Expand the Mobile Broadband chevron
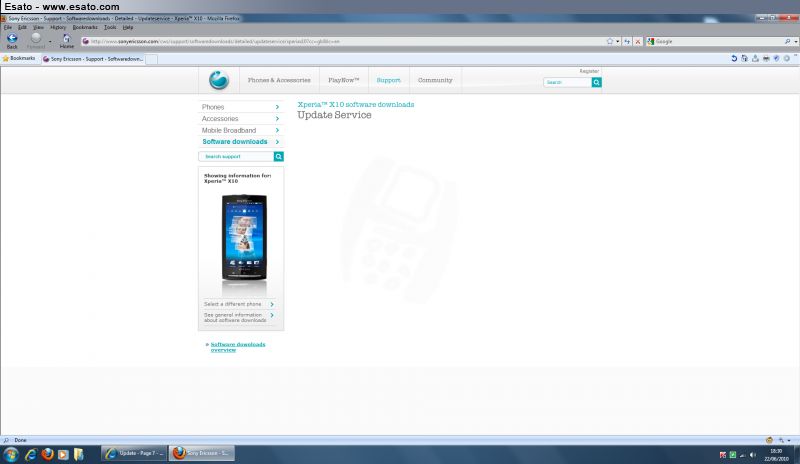The width and height of the screenshot is (800, 464). coord(277,130)
